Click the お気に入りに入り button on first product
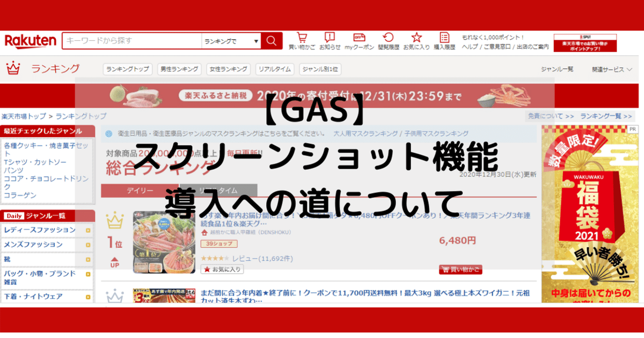Viewport: 644px width, 338px height. pyautogui.click(x=222, y=269)
